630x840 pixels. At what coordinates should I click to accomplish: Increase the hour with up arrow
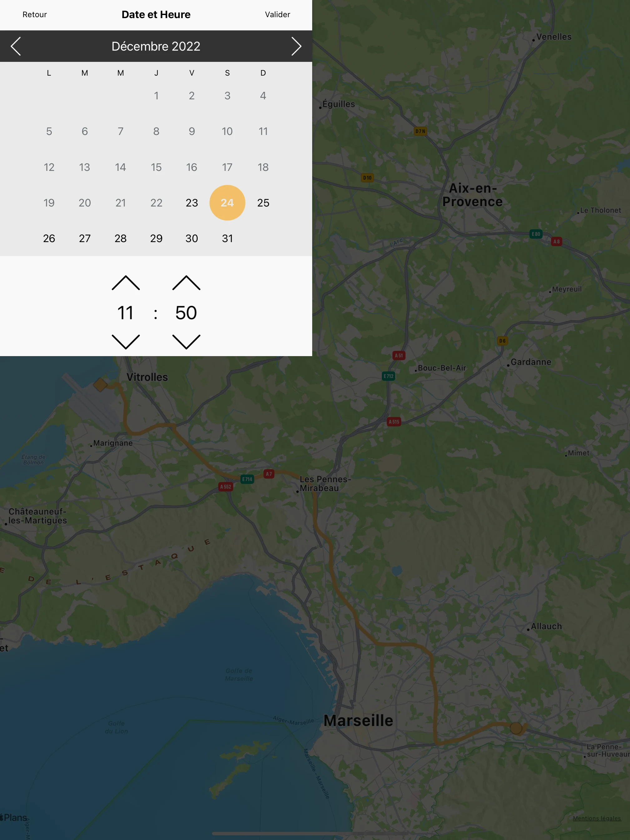click(126, 283)
